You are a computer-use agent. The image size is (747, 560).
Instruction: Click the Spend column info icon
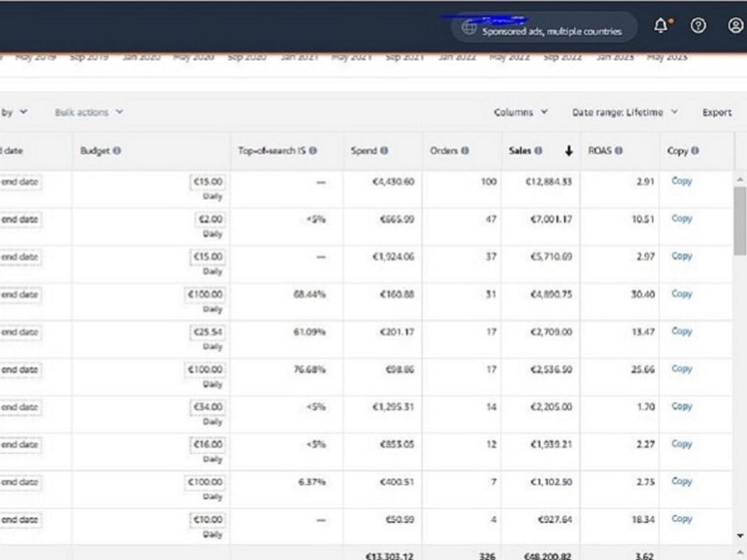click(384, 151)
